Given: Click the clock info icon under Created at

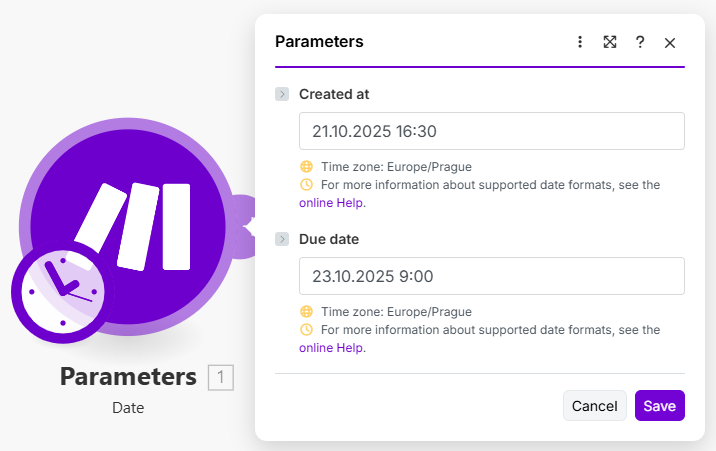Looking at the screenshot, I should coord(306,185).
